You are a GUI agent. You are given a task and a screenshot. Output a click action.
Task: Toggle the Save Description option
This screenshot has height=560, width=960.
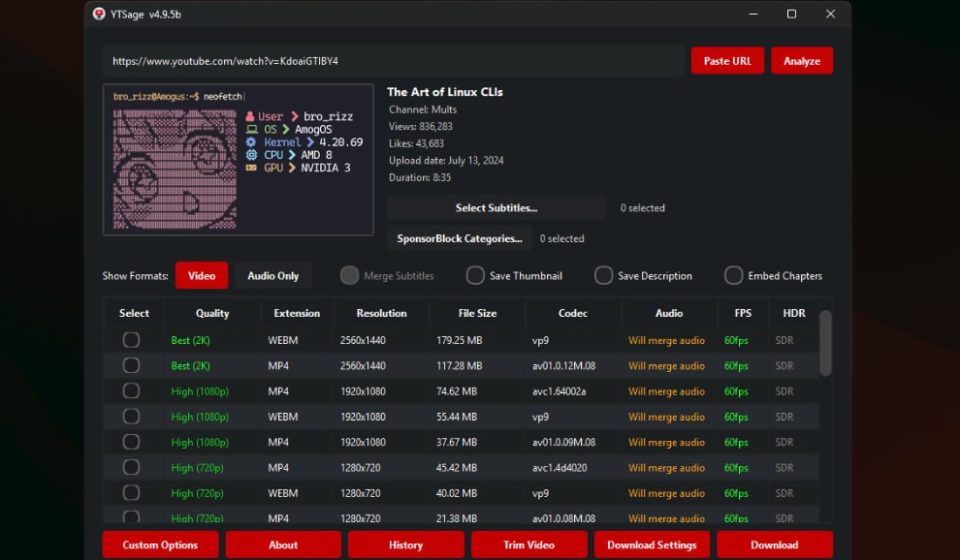604,276
